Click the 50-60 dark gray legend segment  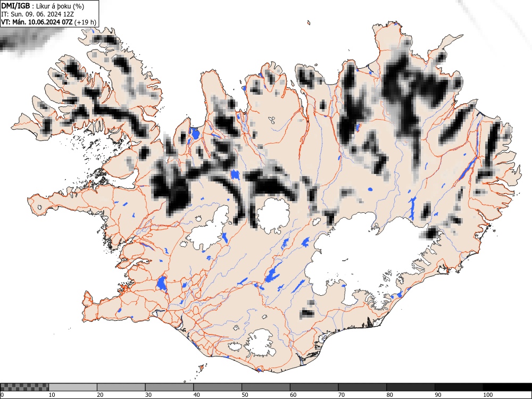(x=266, y=387)
